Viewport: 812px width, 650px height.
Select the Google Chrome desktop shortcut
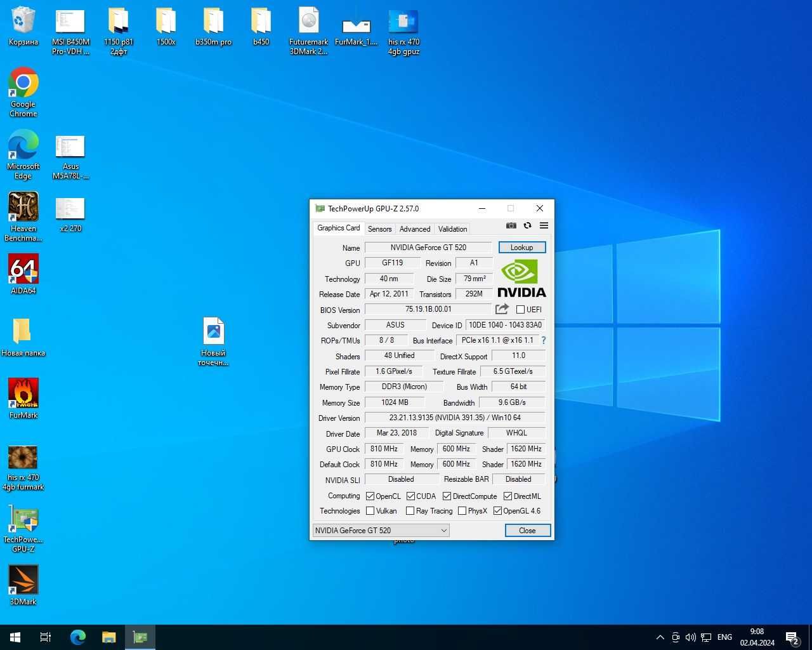23,93
